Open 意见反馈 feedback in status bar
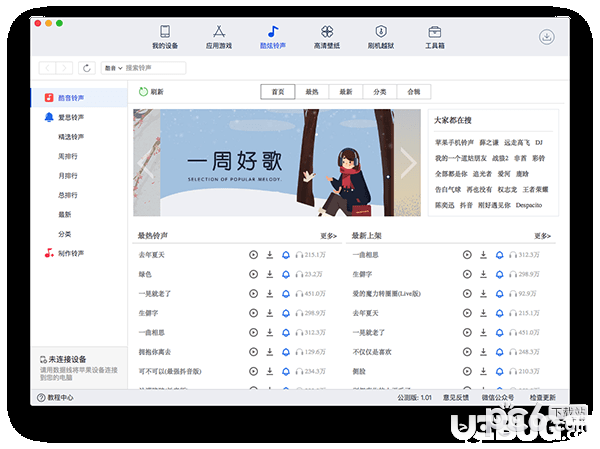 (x=456, y=398)
